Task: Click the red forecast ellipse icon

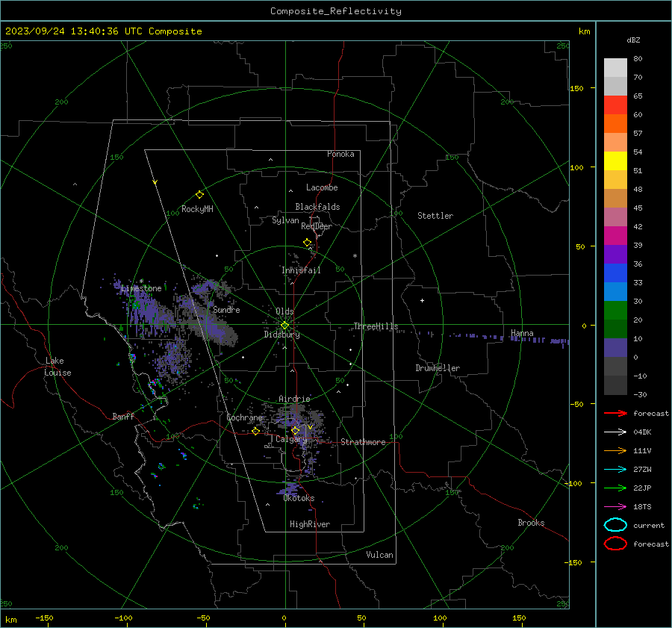Action: (x=615, y=544)
